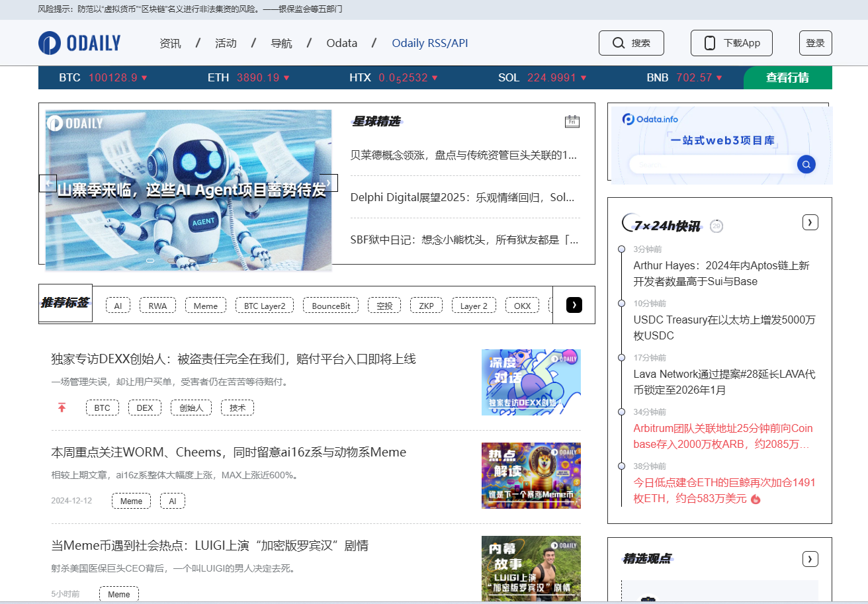Click the red pin icon on the DEXX interview article
Viewport: 868px width, 604px height.
(x=62, y=408)
